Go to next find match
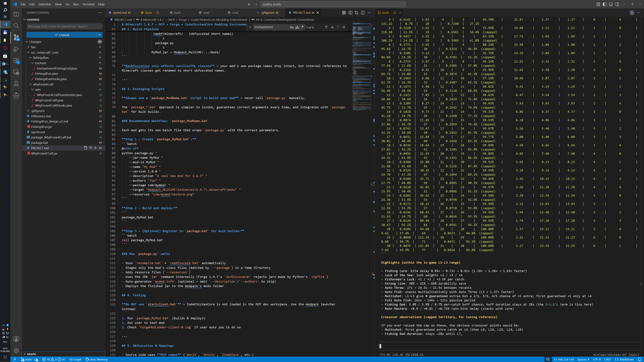644x362 pixels. 332,27
